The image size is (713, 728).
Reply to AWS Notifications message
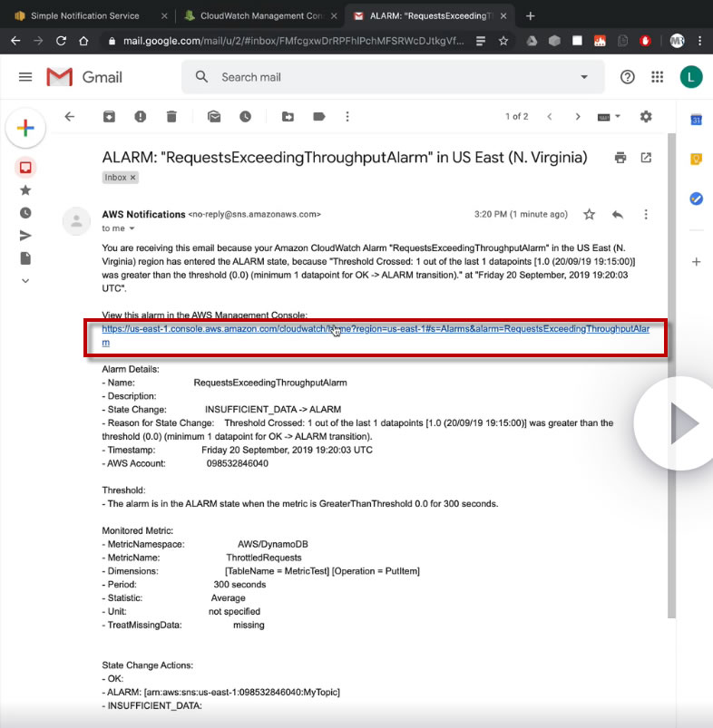tap(618, 214)
